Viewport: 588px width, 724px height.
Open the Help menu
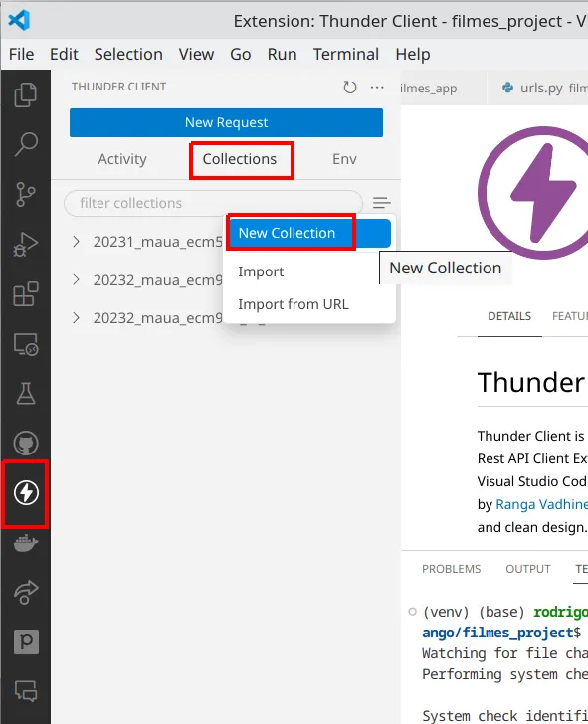click(x=413, y=54)
